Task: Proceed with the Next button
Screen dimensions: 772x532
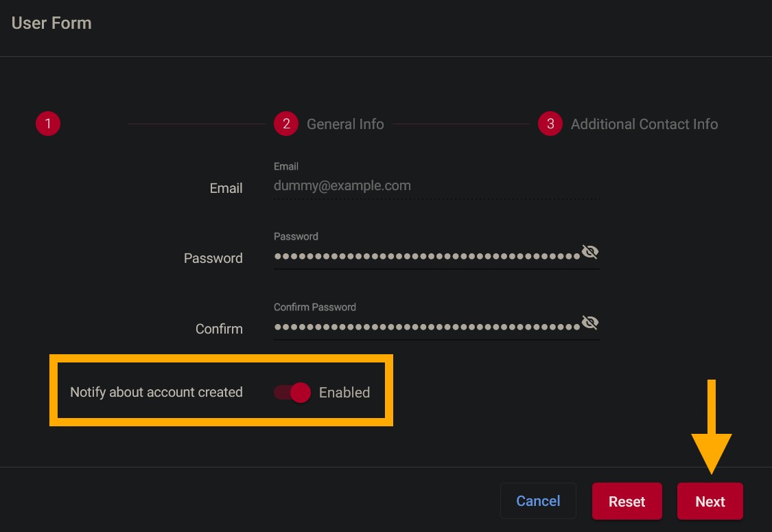Action: (x=710, y=501)
